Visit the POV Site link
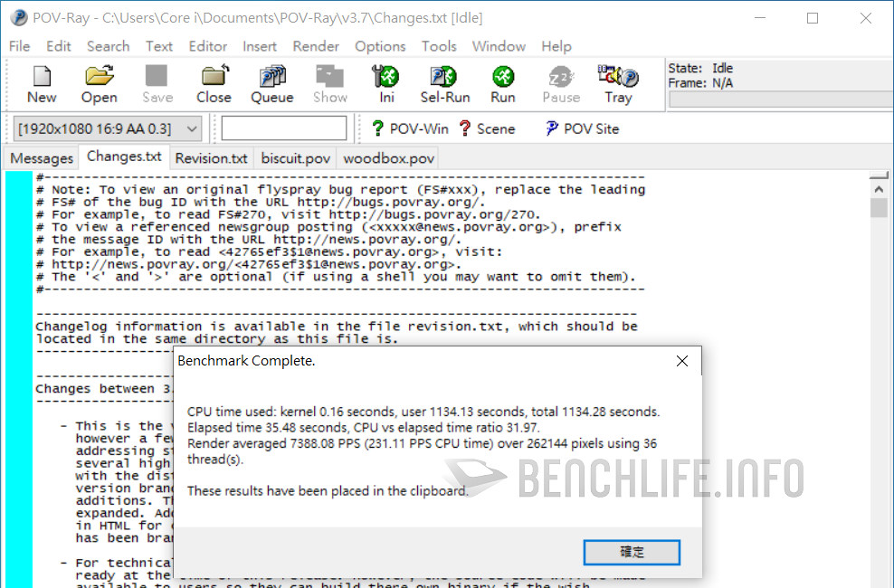894x588 pixels. (x=582, y=128)
